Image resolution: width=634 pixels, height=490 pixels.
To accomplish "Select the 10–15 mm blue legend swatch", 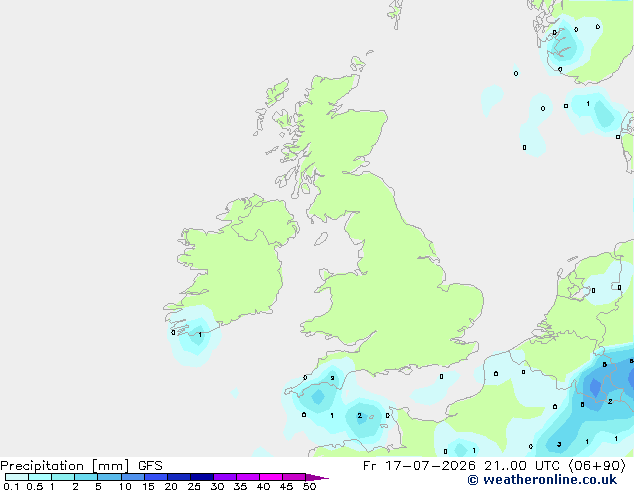I will 132,477.
